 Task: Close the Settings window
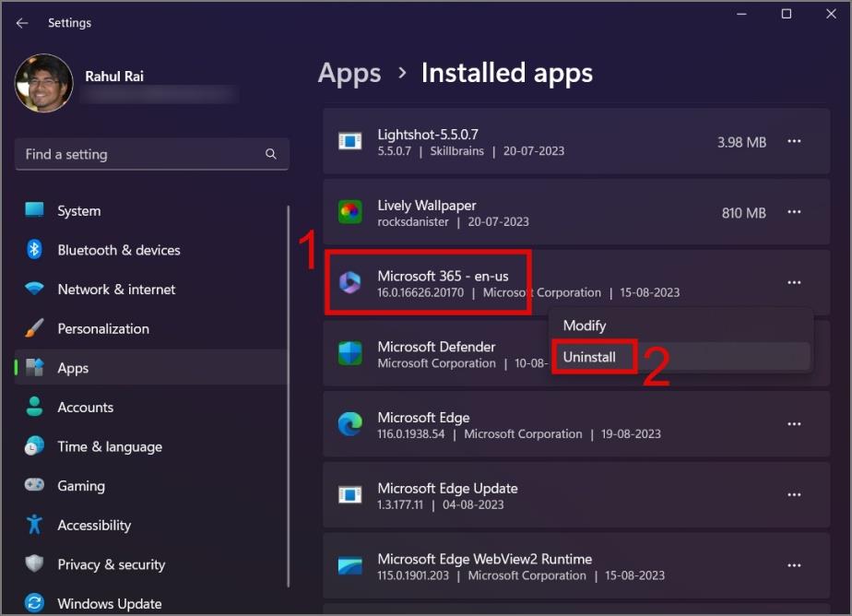pyautogui.click(x=831, y=14)
